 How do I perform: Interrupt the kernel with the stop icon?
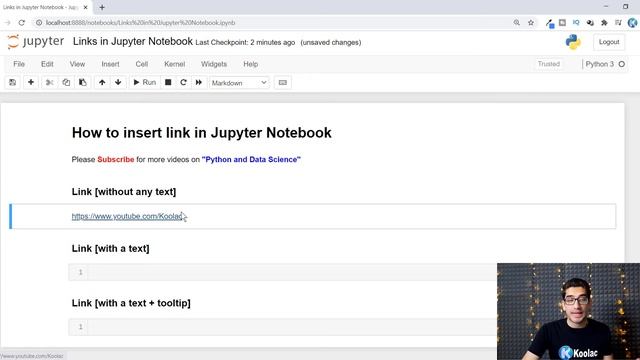tap(168, 82)
